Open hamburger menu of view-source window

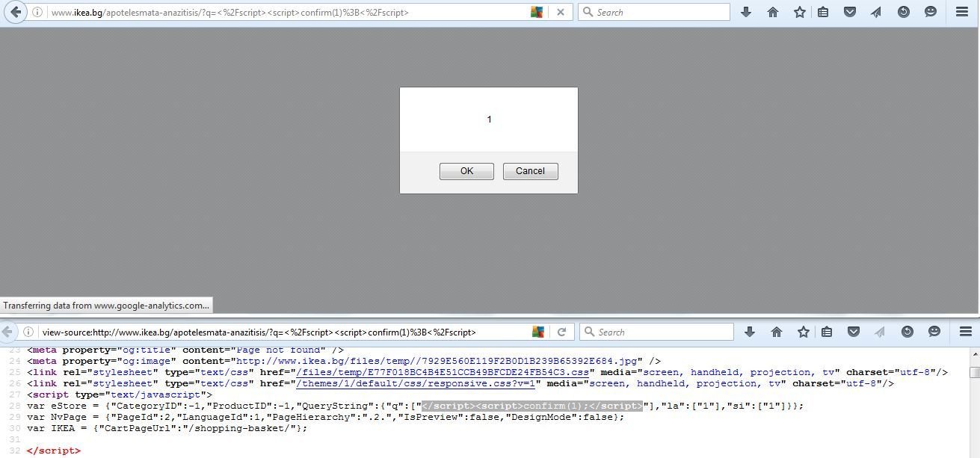coord(965,332)
